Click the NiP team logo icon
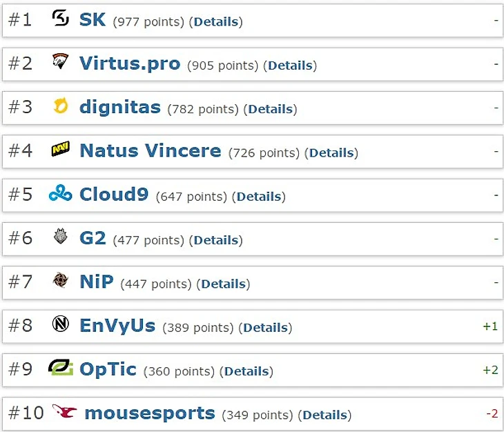The width and height of the screenshot is (504, 432). click(61, 281)
